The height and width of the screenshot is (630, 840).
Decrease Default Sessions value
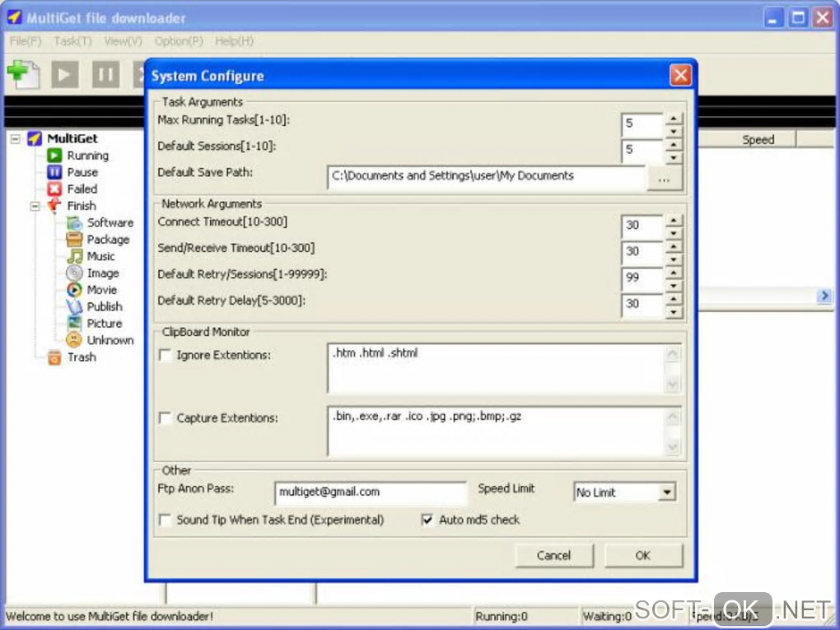[x=674, y=157]
